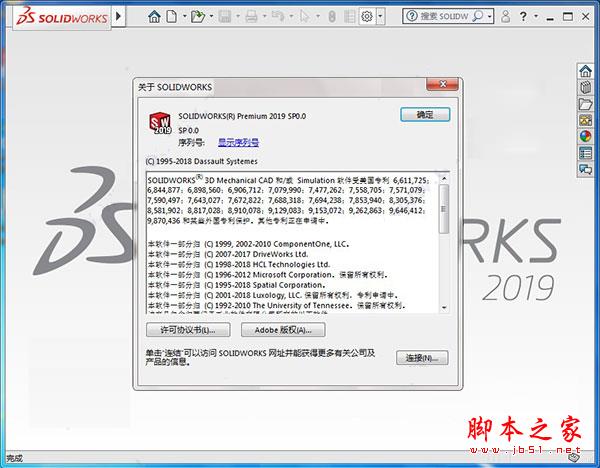Open Options via the gear icon
The image size is (600, 468).
coord(367,16)
